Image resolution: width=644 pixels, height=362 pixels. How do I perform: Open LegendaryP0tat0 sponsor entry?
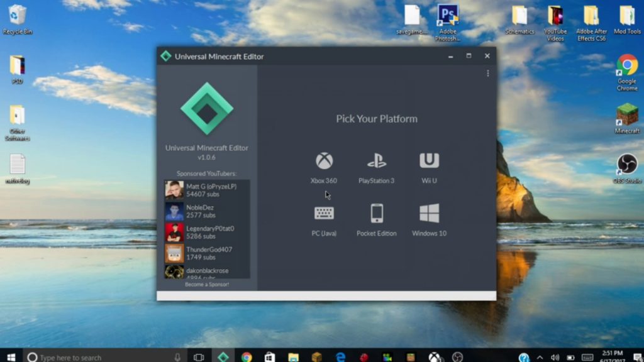(207, 233)
